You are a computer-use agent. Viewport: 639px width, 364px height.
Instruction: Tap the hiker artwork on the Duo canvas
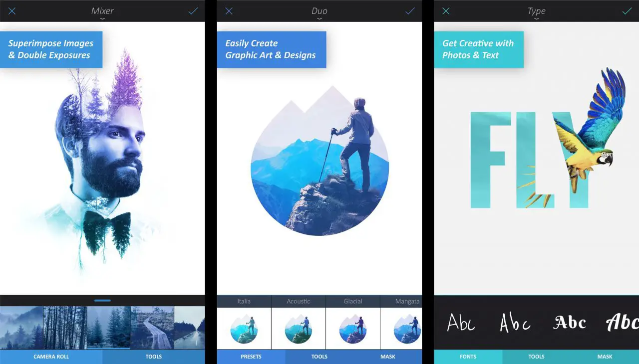[319, 161]
